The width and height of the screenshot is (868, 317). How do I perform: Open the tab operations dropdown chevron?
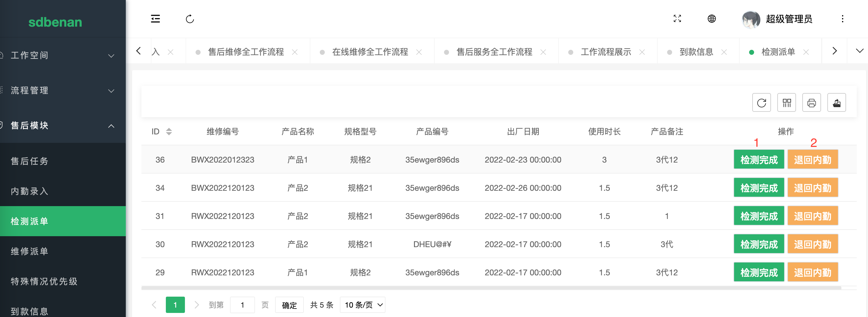[860, 51]
